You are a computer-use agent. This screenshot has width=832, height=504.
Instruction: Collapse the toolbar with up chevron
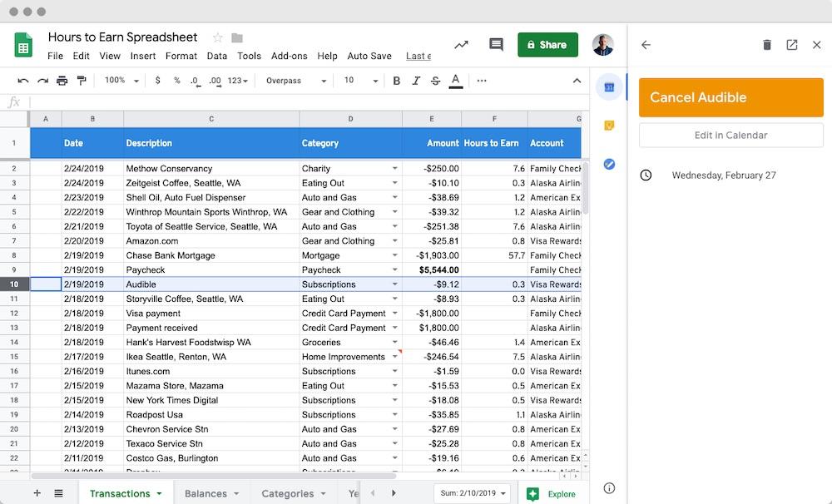pos(577,81)
